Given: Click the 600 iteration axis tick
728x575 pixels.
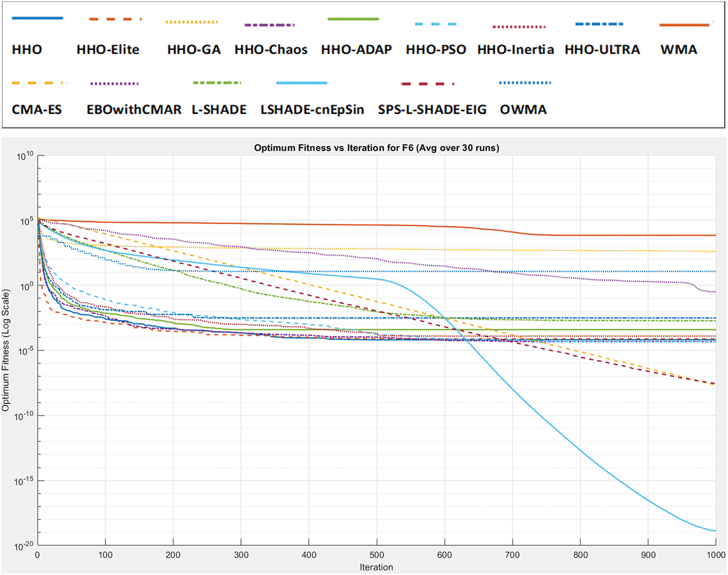Looking at the screenshot, I should pos(445,555).
